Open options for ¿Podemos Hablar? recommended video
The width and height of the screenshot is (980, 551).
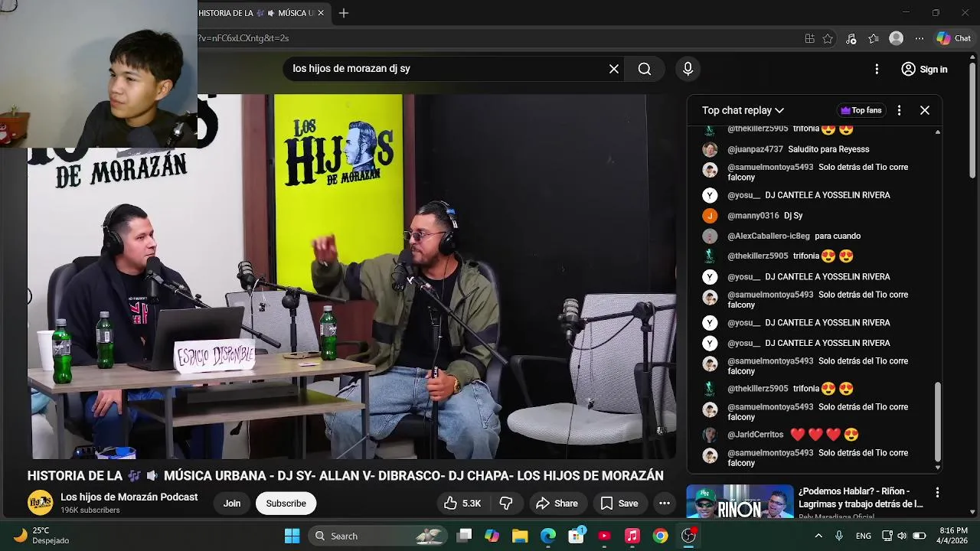point(937,493)
